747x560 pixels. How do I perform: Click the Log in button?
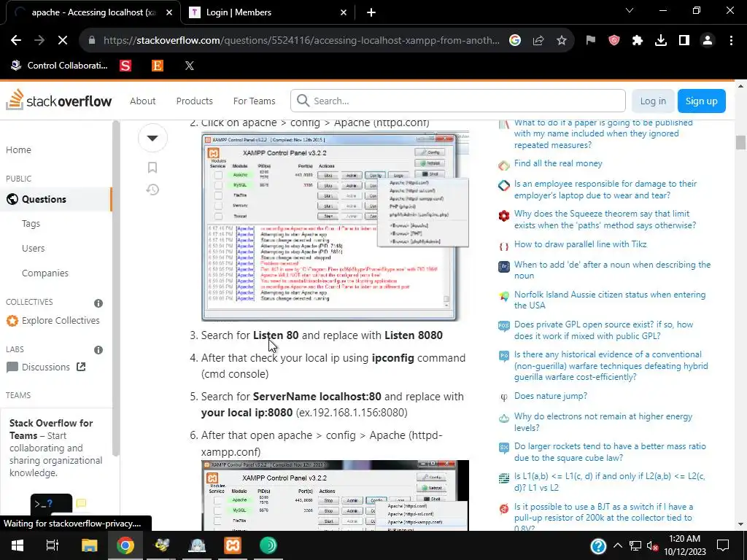[653, 101]
